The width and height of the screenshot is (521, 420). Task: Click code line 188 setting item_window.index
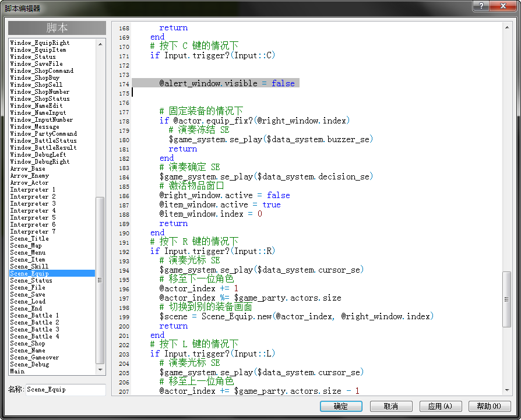click(210, 214)
